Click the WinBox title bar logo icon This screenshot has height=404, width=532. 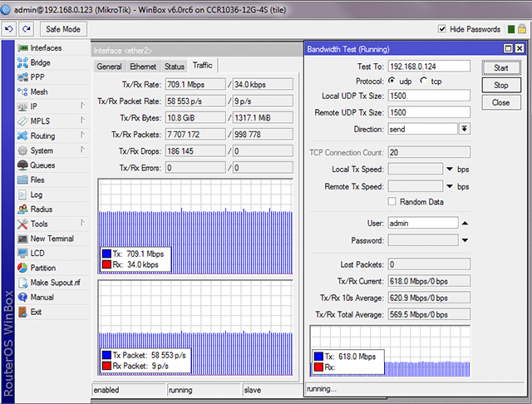click(x=6, y=10)
